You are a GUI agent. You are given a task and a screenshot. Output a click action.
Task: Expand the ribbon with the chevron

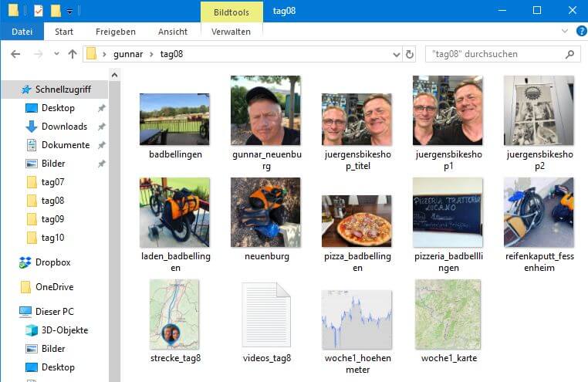[565, 31]
